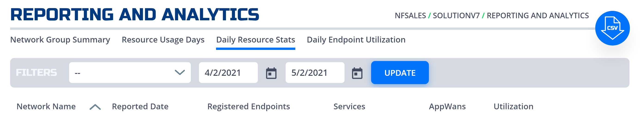This screenshot has height=122, width=644.
Task: Expand the network filter dropdown chevron
Action: (x=180, y=73)
